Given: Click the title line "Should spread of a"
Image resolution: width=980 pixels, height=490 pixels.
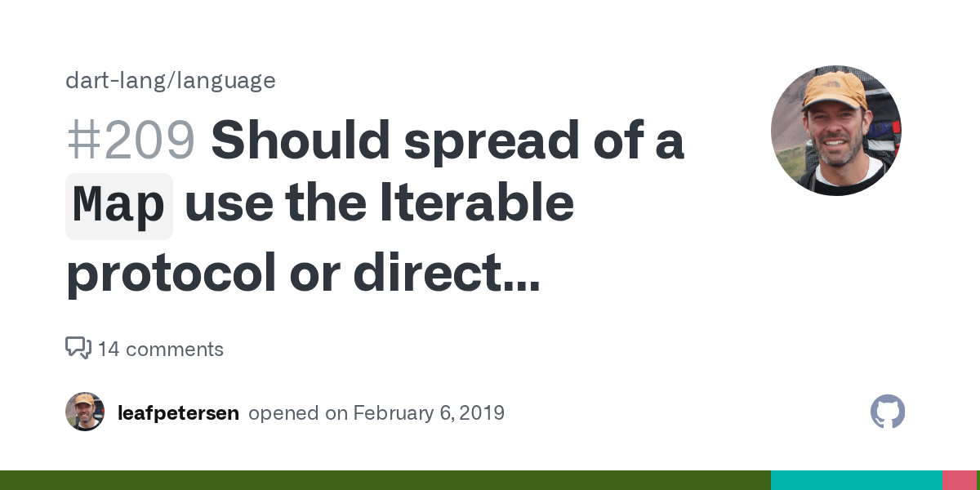Looking at the screenshot, I should click(447, 140).
